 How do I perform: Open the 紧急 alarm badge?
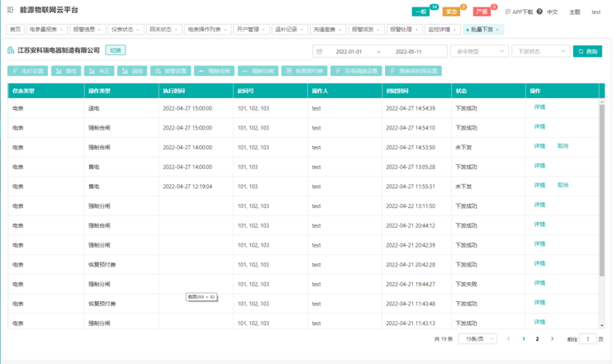click(x=451, y=12)
